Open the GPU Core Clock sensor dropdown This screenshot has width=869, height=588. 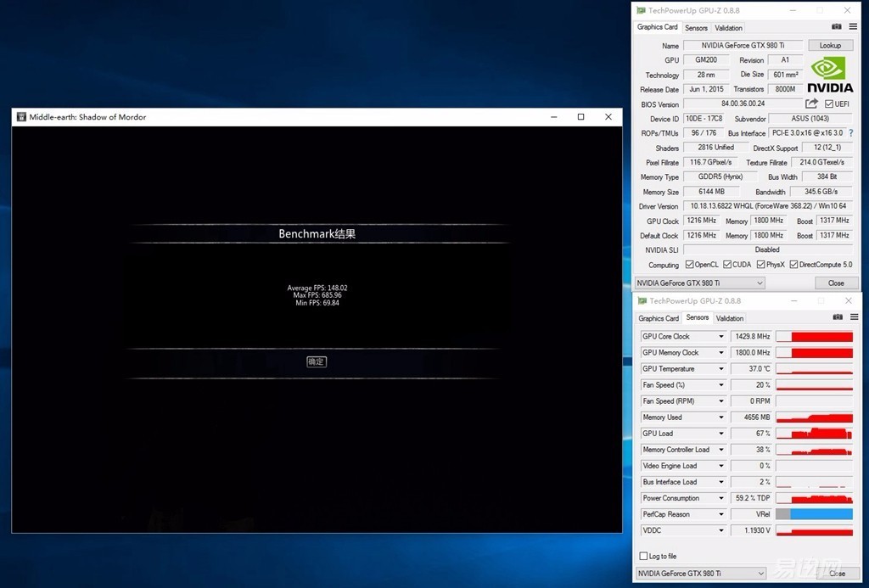click(x=721, y=336)
